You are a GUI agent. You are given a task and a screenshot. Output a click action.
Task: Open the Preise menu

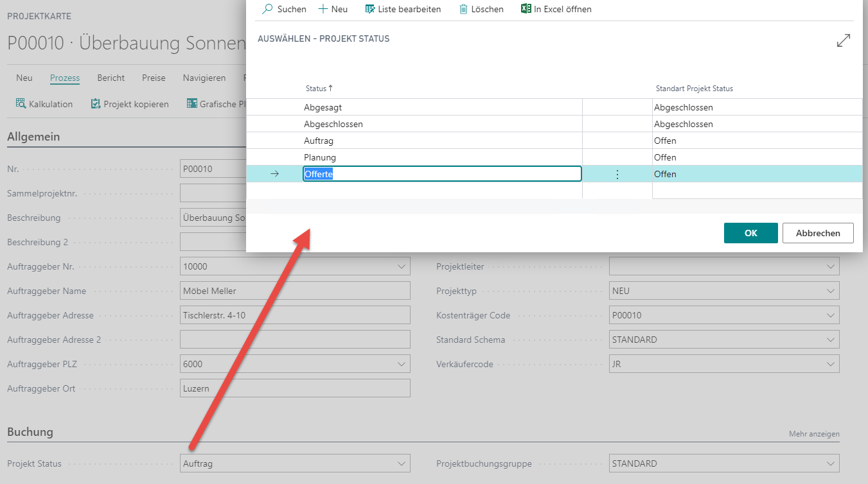point(154,78)
